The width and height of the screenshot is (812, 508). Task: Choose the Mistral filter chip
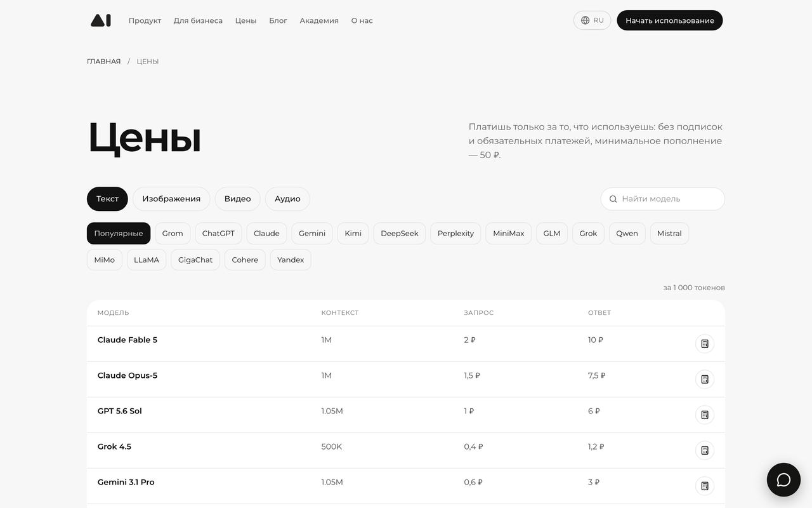[x=669, y=233]
